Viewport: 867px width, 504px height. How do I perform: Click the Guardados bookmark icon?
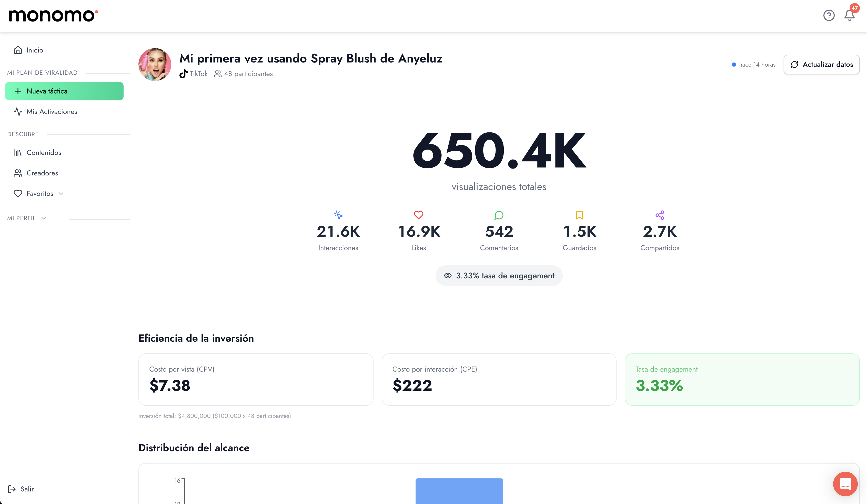(579, 215)
